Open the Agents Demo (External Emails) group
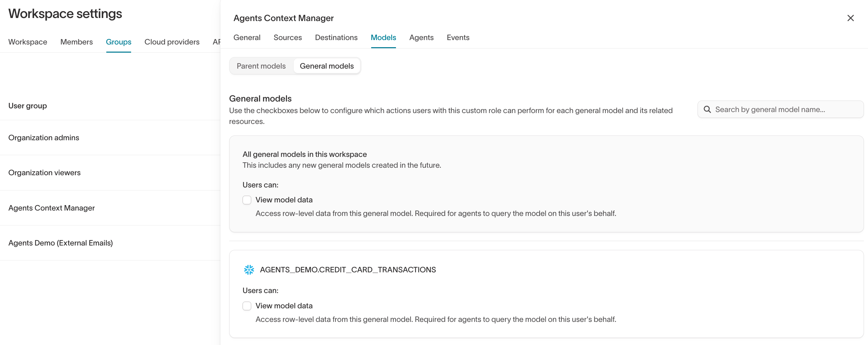The image size is (868, 345). (x=110, y=243)
